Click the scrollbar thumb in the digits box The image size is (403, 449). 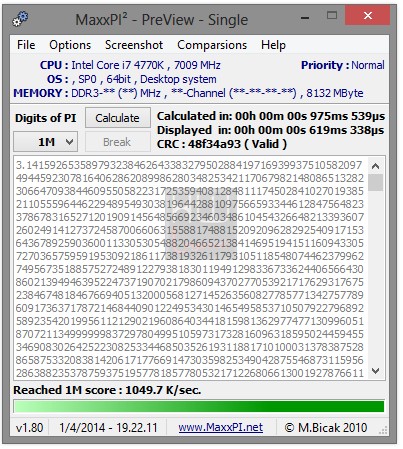[375, 182]
